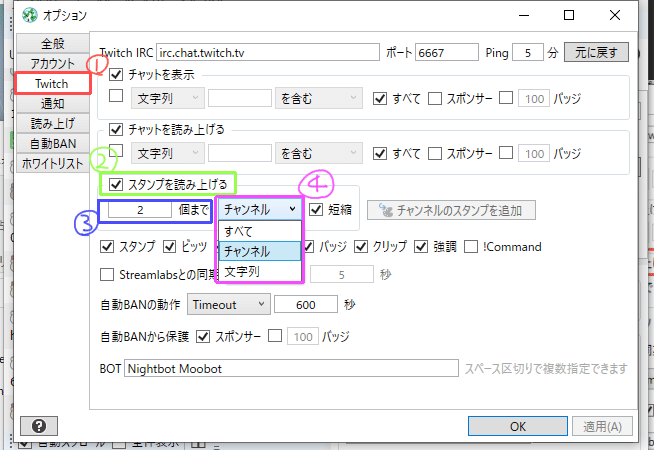Click the Ping minutes field
The width and height of the screenshot is (654, 450).
(x=528, y=53)
